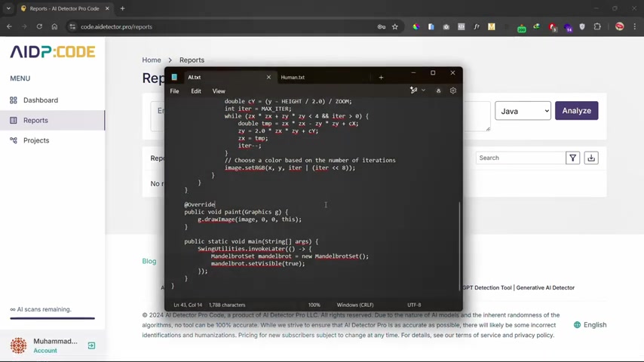Open Chrome tab search dropdown arrow

[x=8, y=8]
